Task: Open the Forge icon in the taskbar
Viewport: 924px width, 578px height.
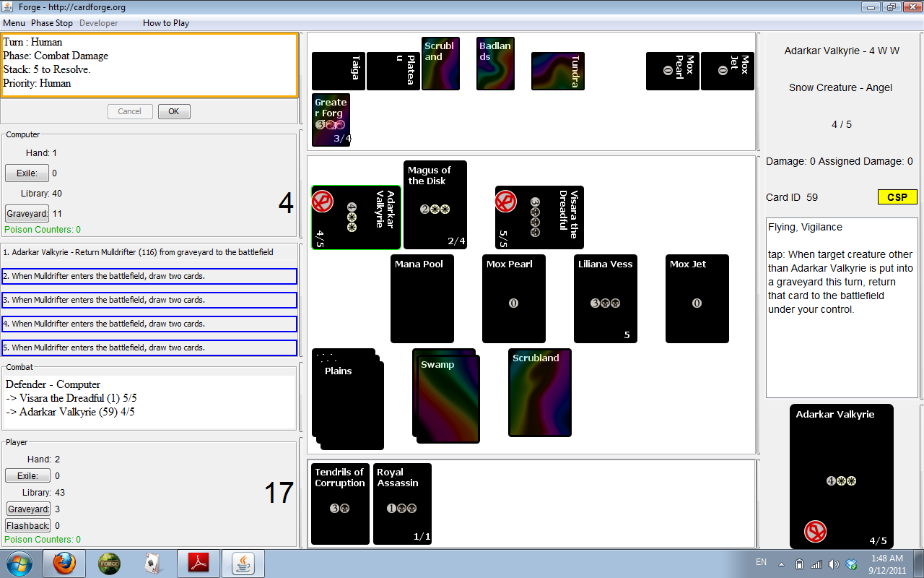Action: pos(109,564)
